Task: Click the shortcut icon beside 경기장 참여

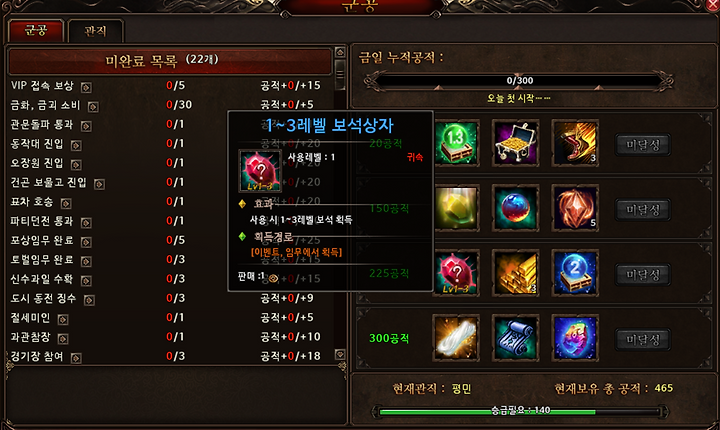Action: click(76, 358)
